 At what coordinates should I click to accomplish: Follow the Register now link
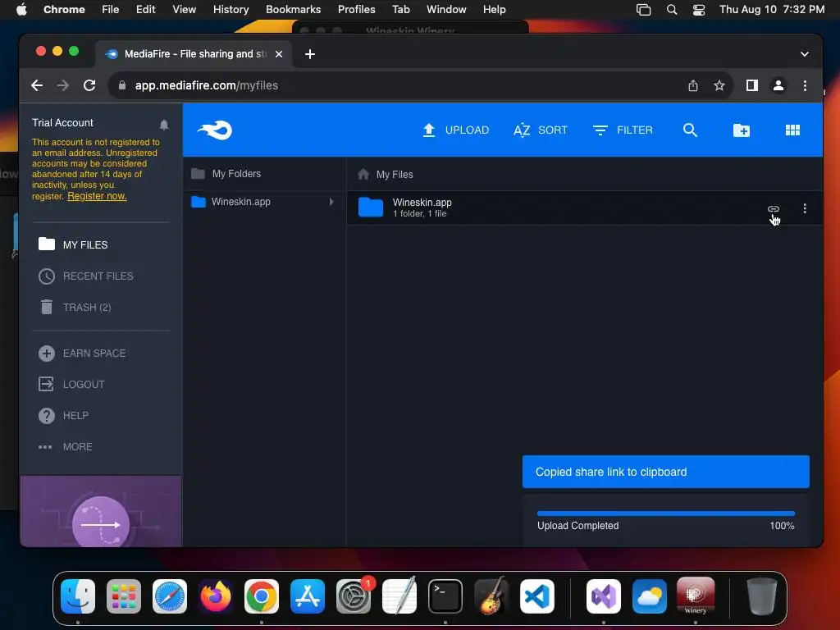[97, 196]
